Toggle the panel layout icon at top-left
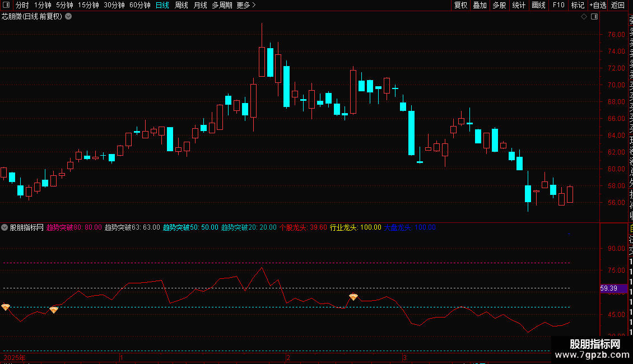This screenshot has width=633, height=364. pyautogui.click(x=6, y=5)
